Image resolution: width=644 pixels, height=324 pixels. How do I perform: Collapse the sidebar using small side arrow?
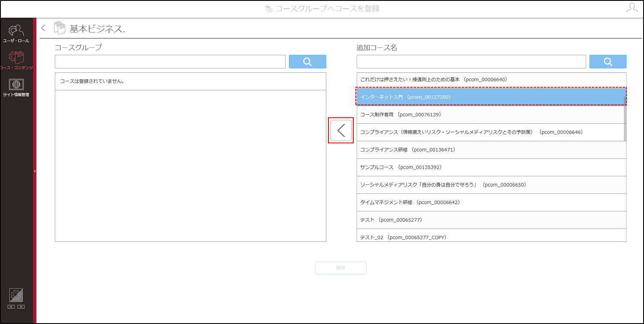[35, 171]
